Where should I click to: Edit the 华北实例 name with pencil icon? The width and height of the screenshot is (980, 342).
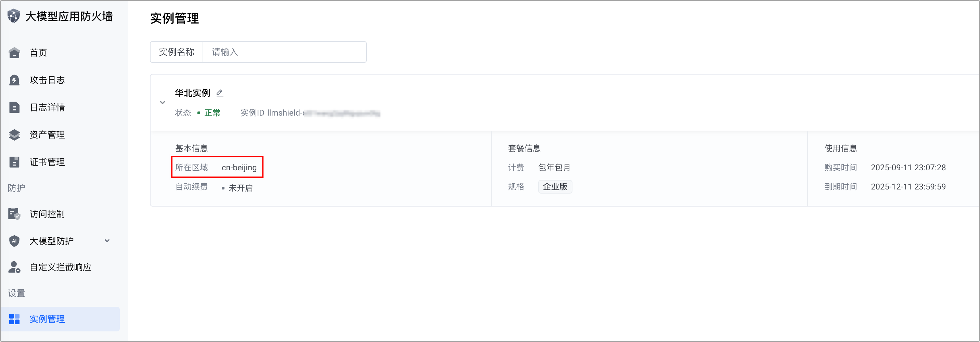tap(220, 93)
